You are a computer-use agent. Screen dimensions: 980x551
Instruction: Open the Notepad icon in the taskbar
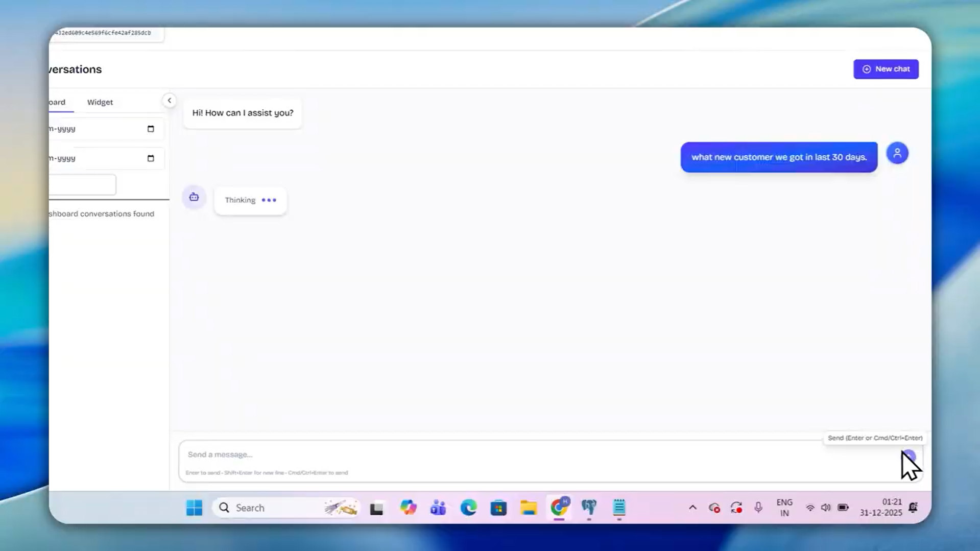[x=619, y=508]
